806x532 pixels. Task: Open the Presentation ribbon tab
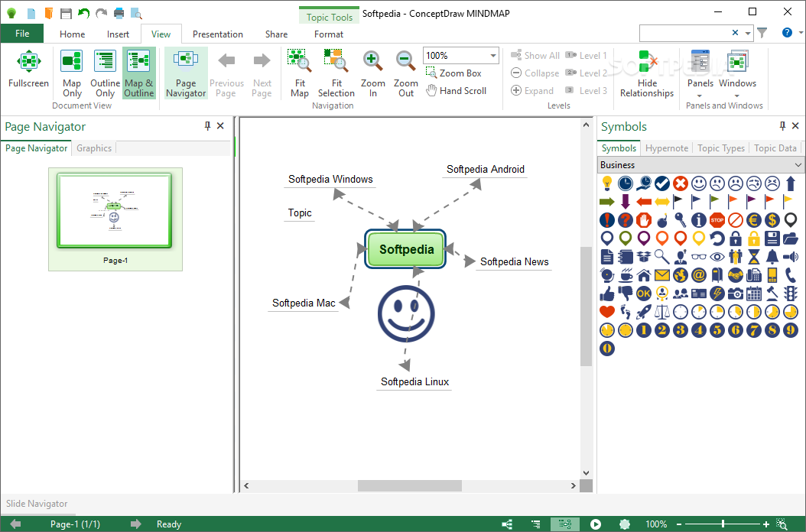pos(217,34)
